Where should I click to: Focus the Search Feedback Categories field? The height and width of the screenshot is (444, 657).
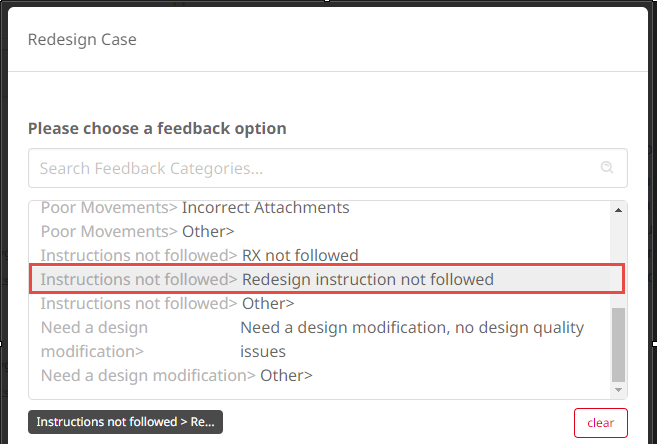pyautogui.click(x=328, y=168)
